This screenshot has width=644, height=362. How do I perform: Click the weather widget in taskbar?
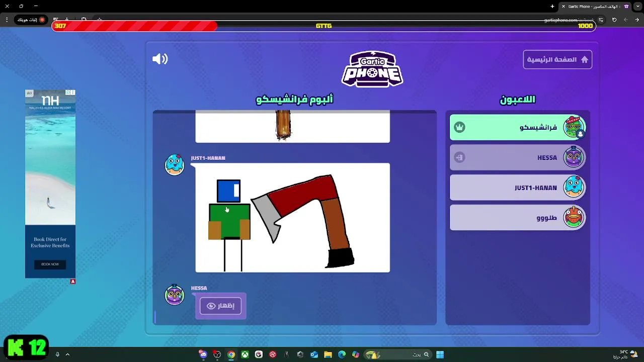(x=625, y=354)
